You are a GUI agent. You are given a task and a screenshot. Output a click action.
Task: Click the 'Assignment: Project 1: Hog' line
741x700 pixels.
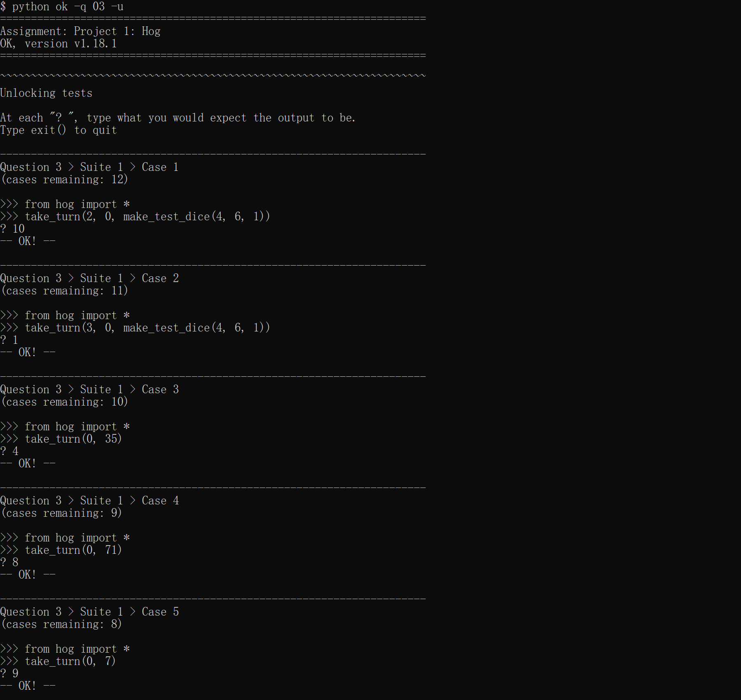pyautogui.click(x=80, y=31)
